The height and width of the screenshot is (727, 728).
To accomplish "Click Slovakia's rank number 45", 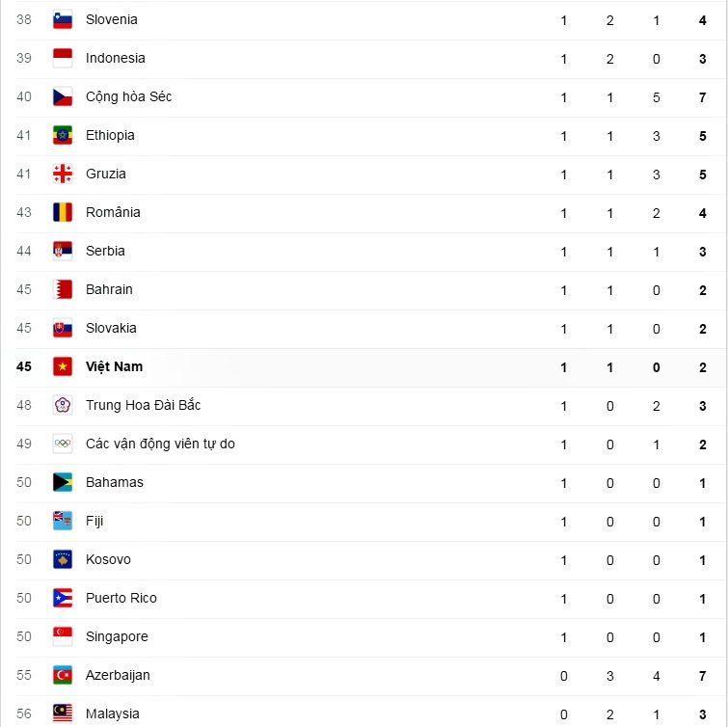I will coord(24,328).
